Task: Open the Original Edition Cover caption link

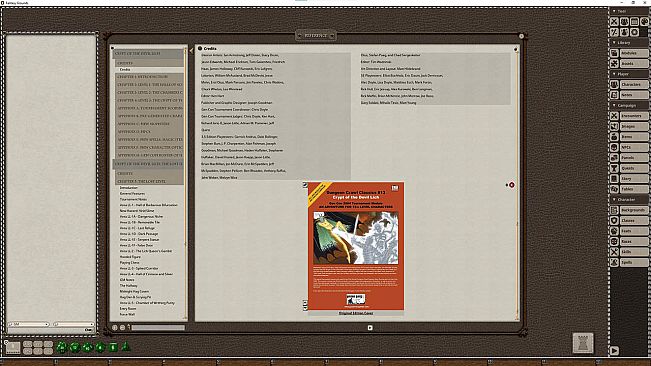Action: (356, 313)
